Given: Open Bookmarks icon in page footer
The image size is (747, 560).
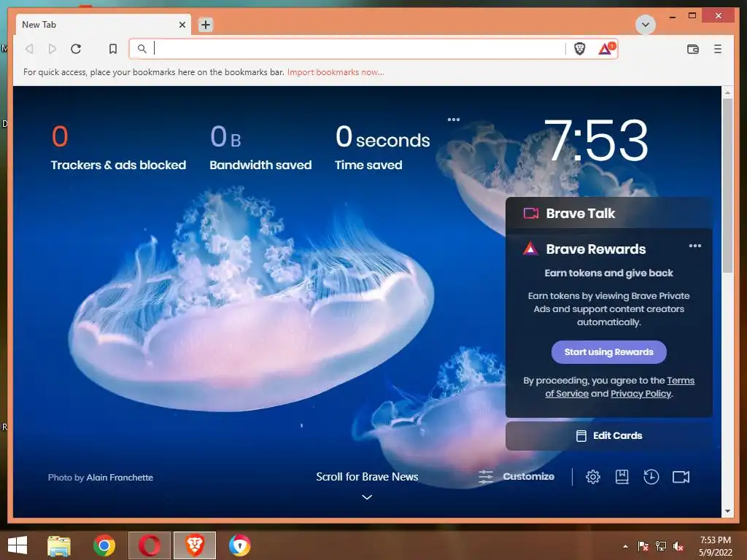Looking at the screenshot, I should point(622,477).
